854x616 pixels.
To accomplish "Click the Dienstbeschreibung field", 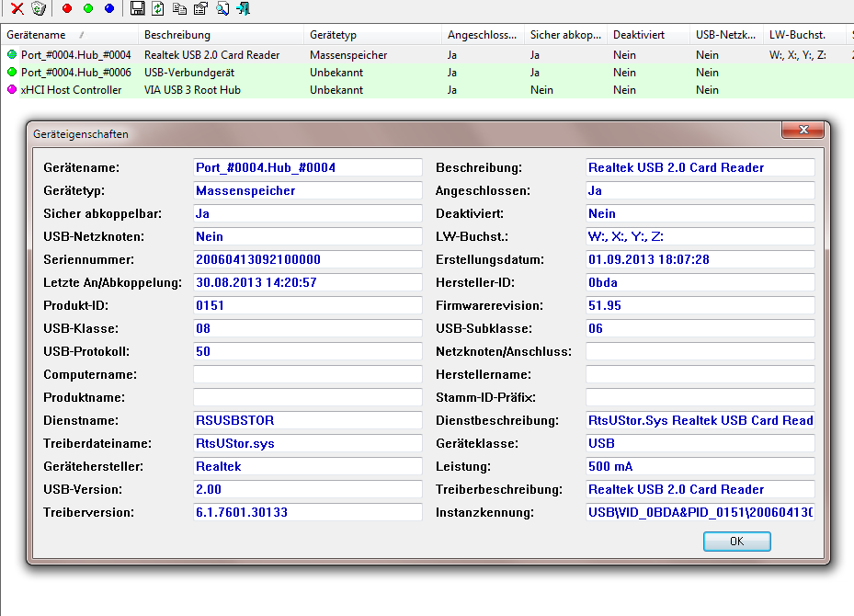I will coord(700,420).
